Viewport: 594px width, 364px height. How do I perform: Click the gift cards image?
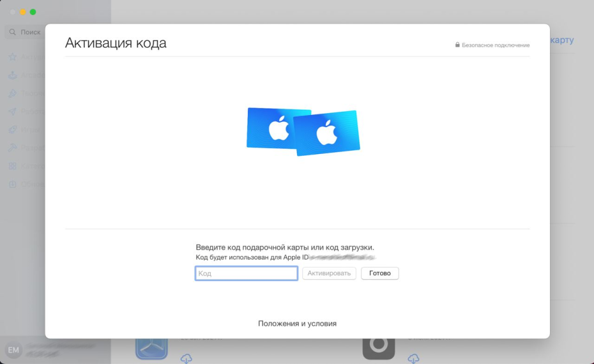[x=303, y=132]
